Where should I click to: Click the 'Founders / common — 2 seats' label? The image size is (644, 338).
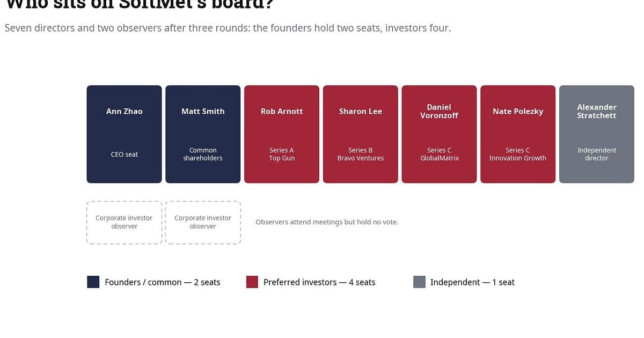coord(163,282)
